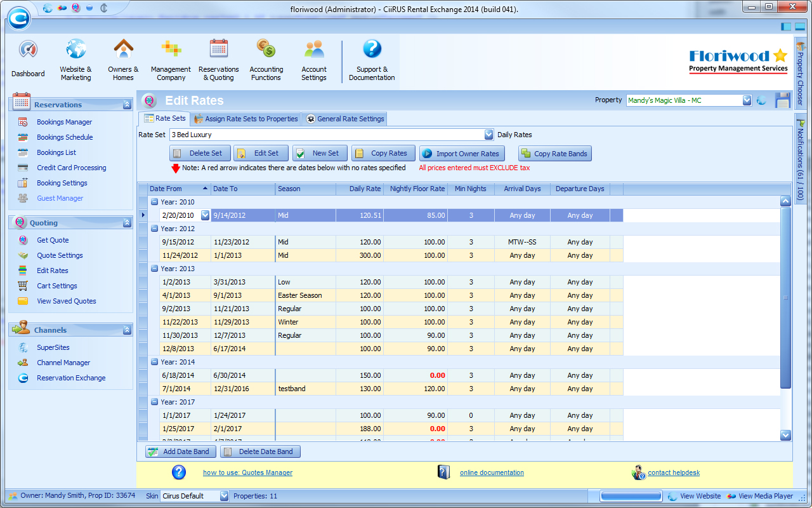Image resolution: width=812 pixels, height=508 pixels.
Task: Click the Reservation Exchange icon
Action: tap(23, 378)
